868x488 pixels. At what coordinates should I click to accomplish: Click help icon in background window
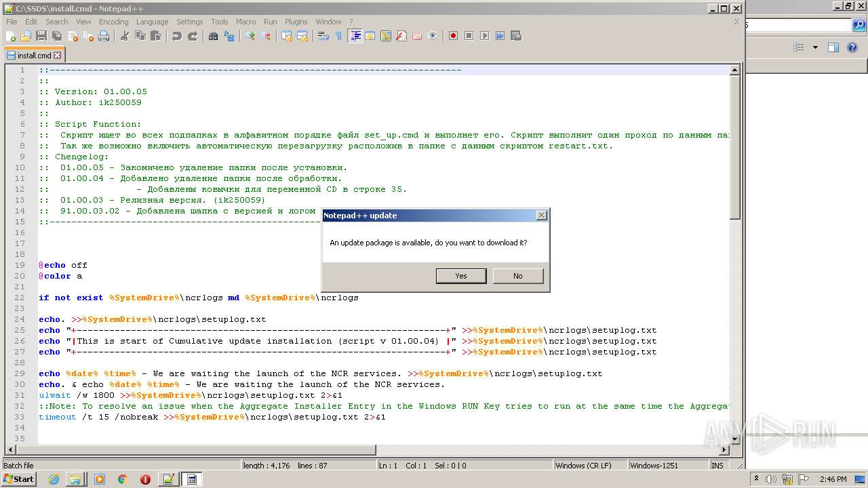[x=853, y=47]
